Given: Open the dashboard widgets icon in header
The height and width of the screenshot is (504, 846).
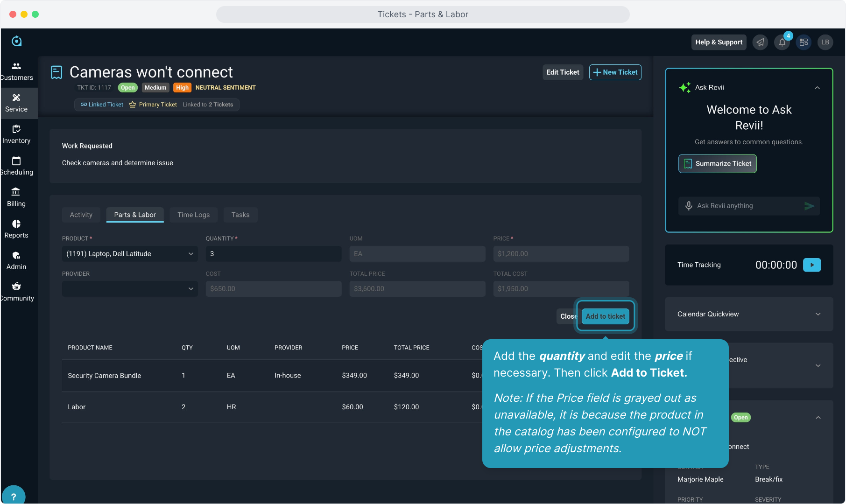Looking at the screenshot, I should pyautogui.click(x=804, y=42).
